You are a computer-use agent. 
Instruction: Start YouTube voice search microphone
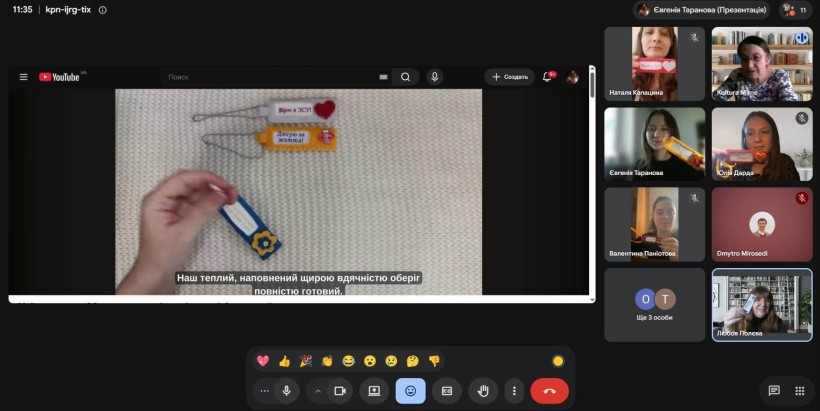434,77
